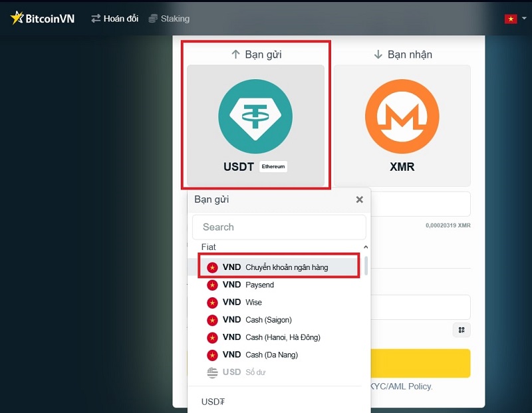Click the BitcoinVN star logo
Screen dimensions: 532x413
pos(17,18)
